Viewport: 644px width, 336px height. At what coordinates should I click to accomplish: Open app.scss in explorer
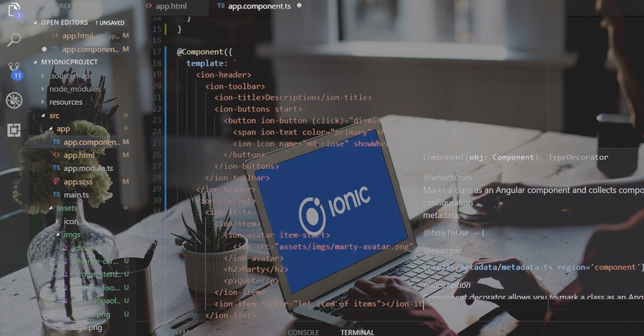(78, 181)
